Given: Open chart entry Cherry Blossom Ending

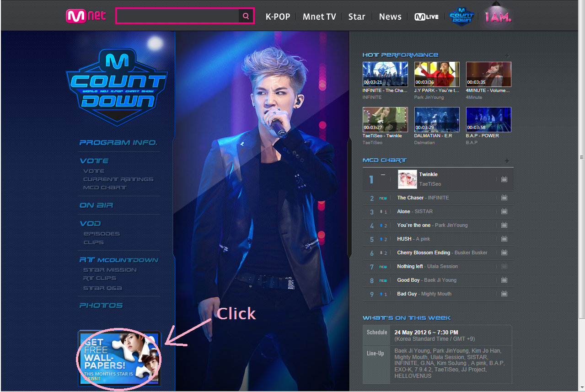Looking at the screenshot, I should (442, 252).
